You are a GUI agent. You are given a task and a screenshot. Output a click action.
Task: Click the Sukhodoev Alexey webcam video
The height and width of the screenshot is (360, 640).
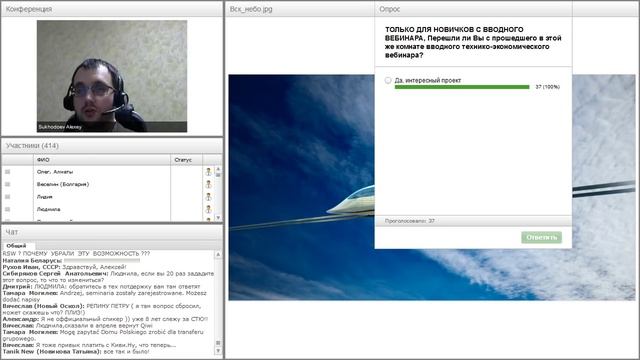pos(112,76)
